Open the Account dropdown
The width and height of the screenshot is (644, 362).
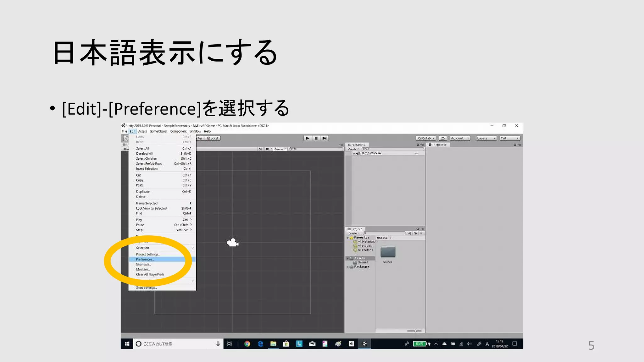pyautogui.click(x=460, y=138)
